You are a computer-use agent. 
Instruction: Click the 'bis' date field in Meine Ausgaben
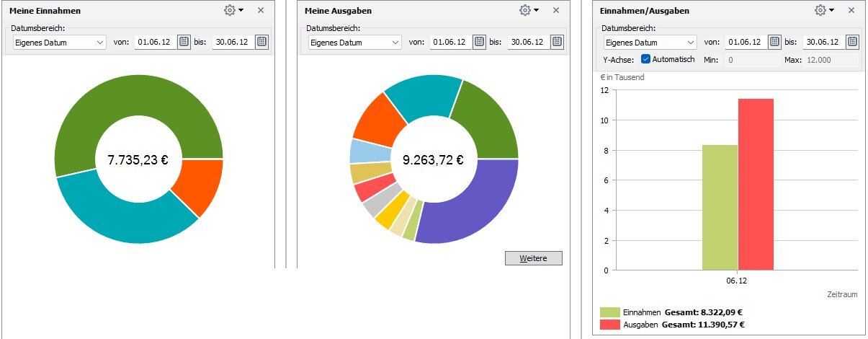tap(527, 42)
